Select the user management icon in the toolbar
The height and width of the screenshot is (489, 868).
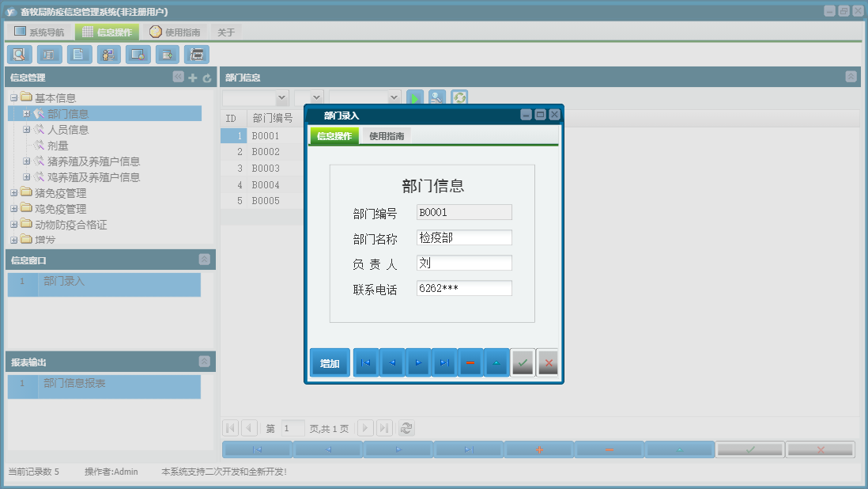[x=108, y=54]
